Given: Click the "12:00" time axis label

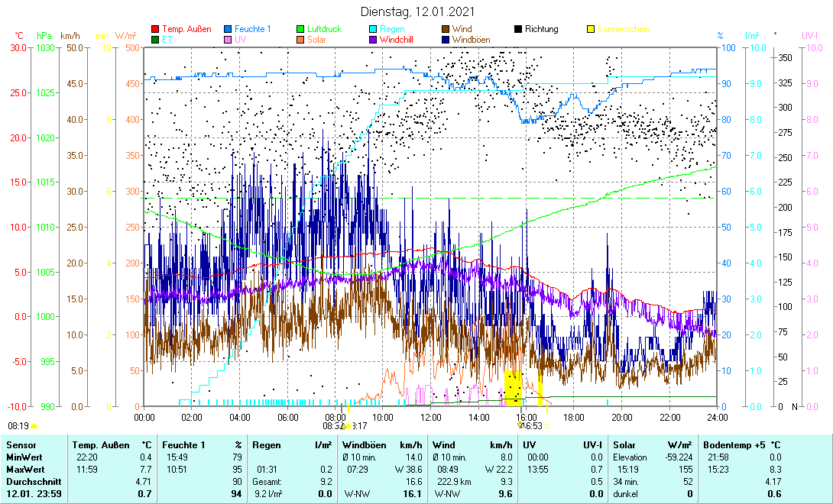Looking at the screenshot, I should coord(430,418).
